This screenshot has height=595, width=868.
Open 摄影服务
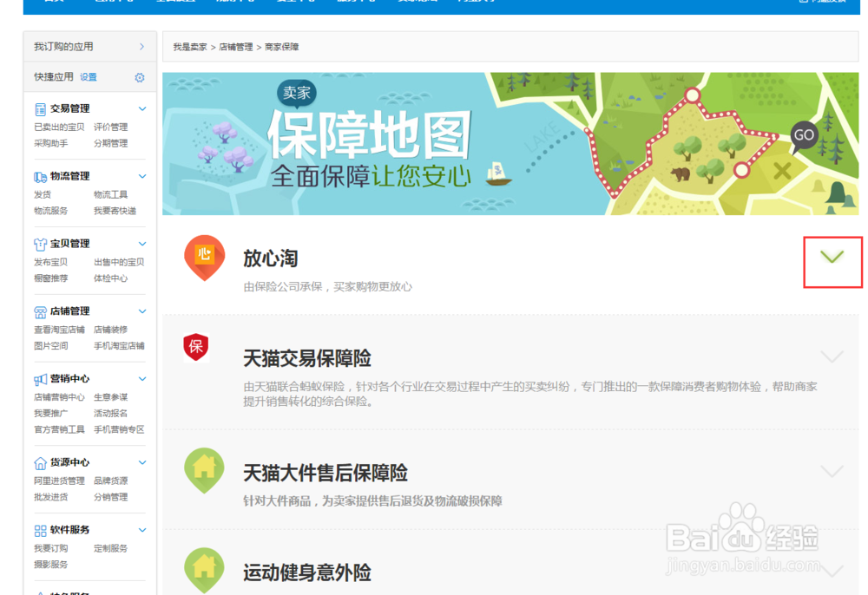[50, 564]
